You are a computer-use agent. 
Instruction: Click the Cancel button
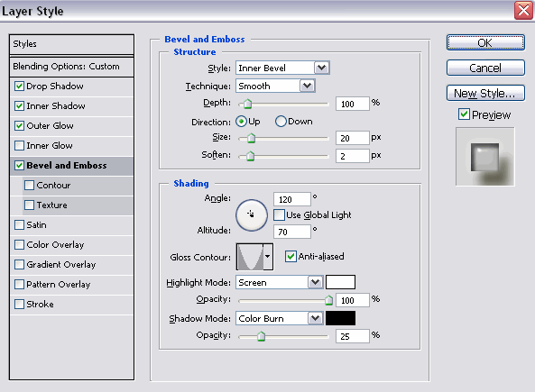coord(485,68)
